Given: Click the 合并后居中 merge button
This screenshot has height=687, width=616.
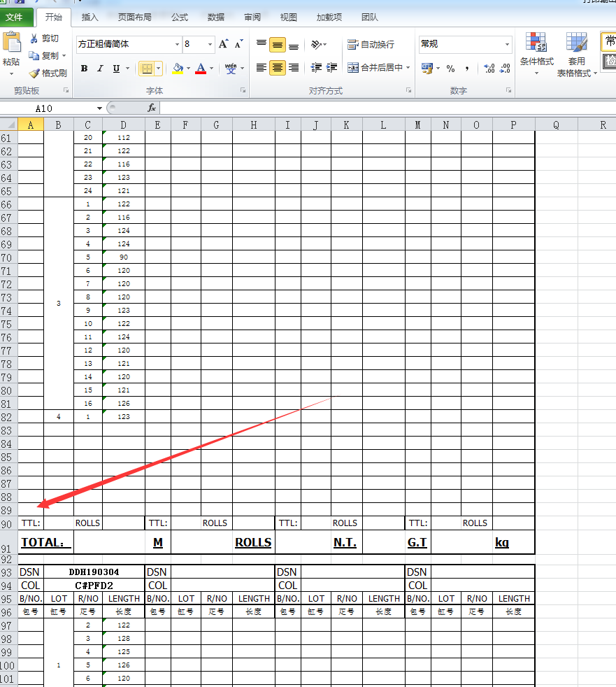Looking at the screenshot, I should tap(375, 68).
